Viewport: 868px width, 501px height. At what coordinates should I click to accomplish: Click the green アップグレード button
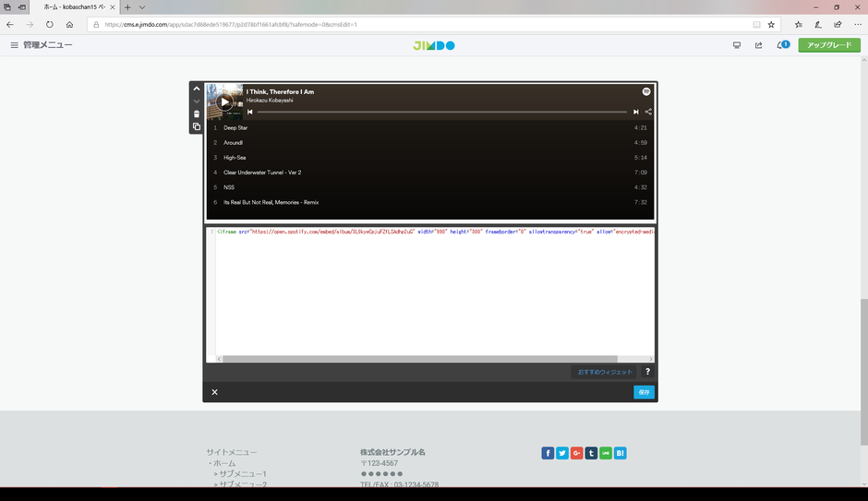pyautogui.click(x=828, y=45)
